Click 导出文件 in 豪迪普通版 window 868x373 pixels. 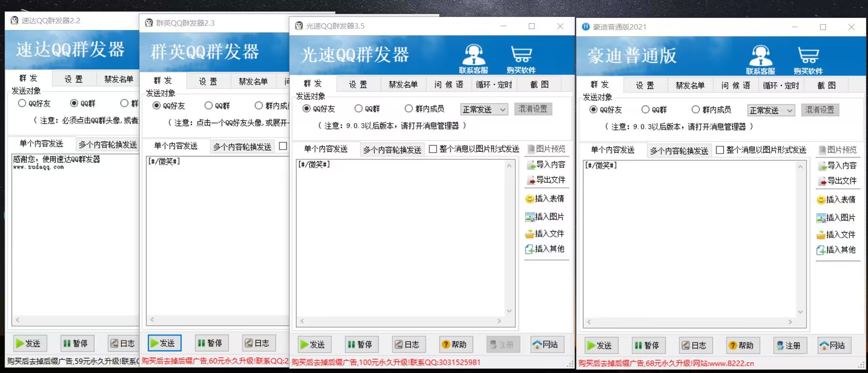coord(838,181)
